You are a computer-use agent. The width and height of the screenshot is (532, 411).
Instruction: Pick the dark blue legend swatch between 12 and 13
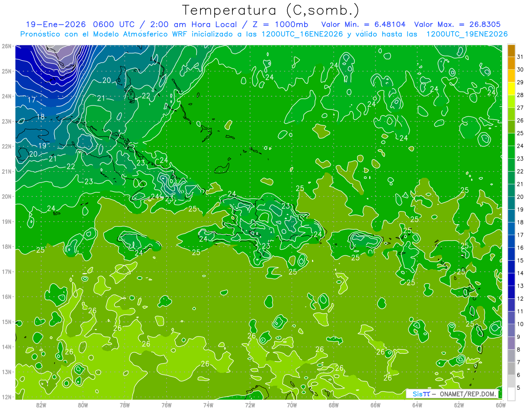511,292
